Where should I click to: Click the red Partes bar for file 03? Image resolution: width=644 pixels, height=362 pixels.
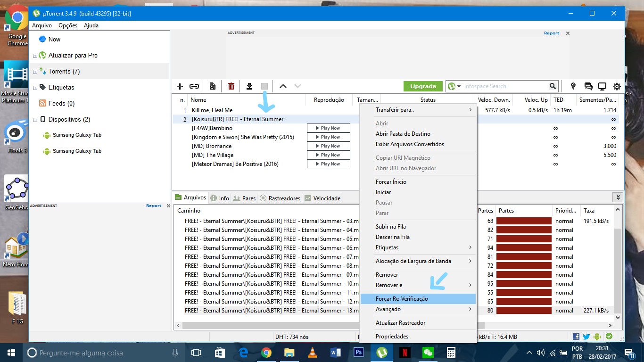(x=524, y=221)
